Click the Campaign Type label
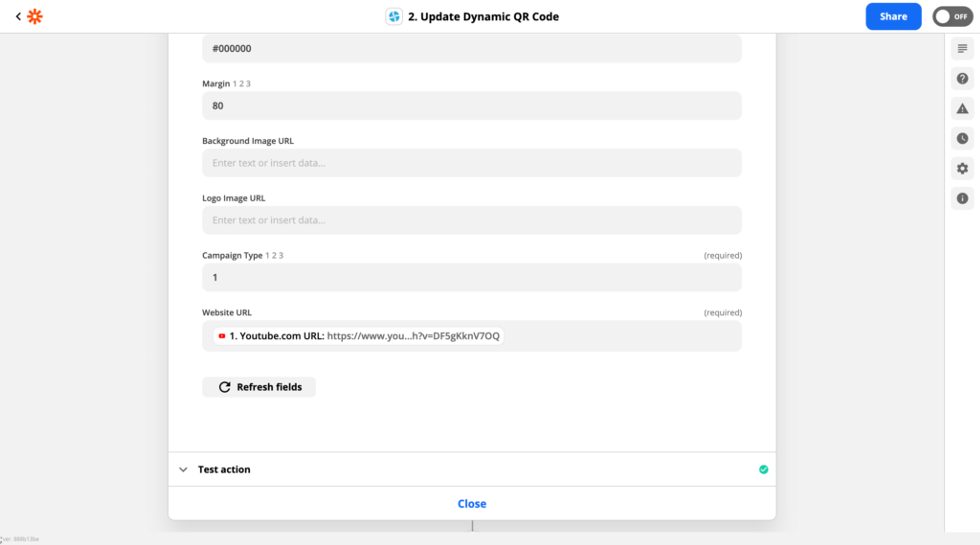Screen dimensions: 980x545 [x=232, y=255]
